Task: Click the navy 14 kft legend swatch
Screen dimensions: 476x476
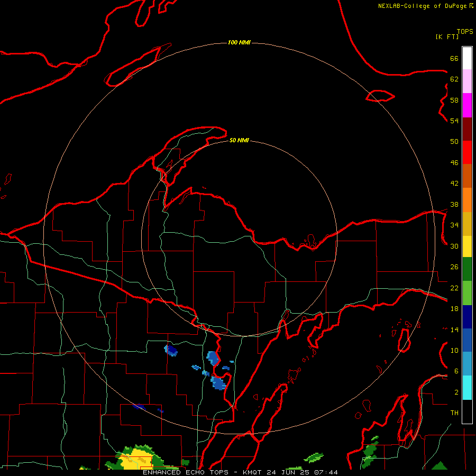Action: tap(467, 317)
